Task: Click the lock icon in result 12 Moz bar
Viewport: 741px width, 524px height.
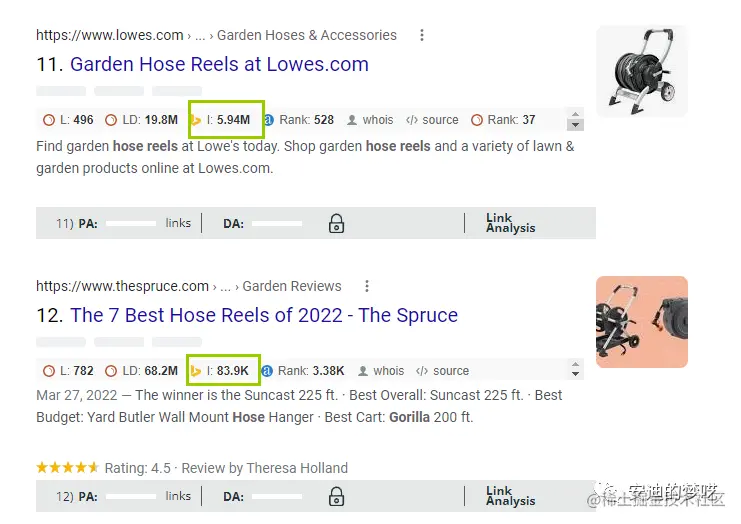Action: click(x=336, y=496)
